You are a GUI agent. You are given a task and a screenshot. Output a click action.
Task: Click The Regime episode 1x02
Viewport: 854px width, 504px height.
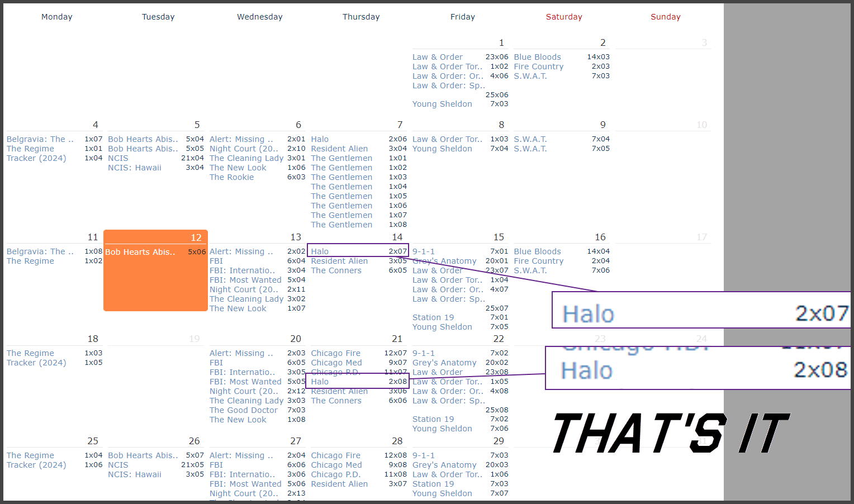pyautogui.click(x=30, y=261)
